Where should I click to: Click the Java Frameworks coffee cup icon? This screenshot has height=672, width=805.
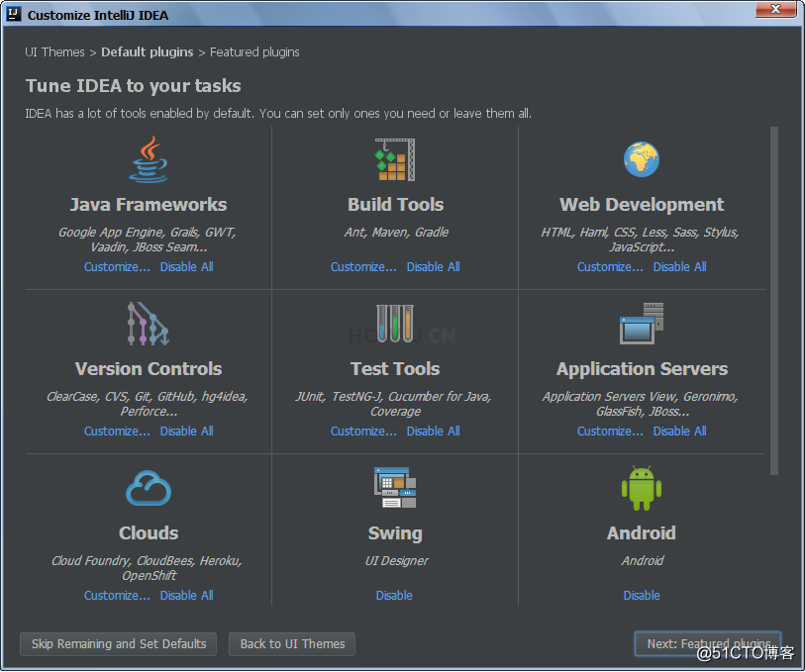pyautogui.click(x=149, y=159)
